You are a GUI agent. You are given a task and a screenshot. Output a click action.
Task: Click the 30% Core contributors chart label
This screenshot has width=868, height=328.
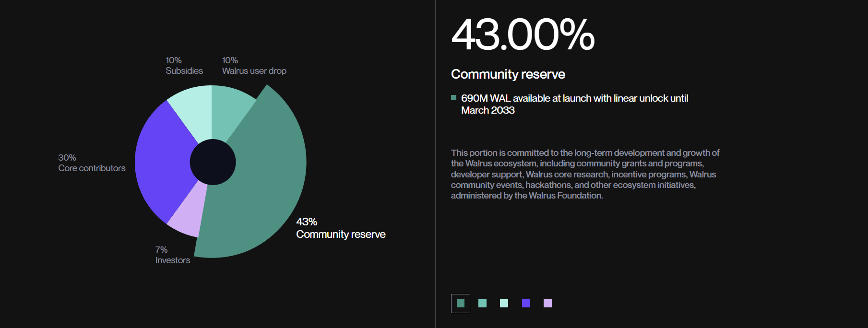click(x=92, y=163)
